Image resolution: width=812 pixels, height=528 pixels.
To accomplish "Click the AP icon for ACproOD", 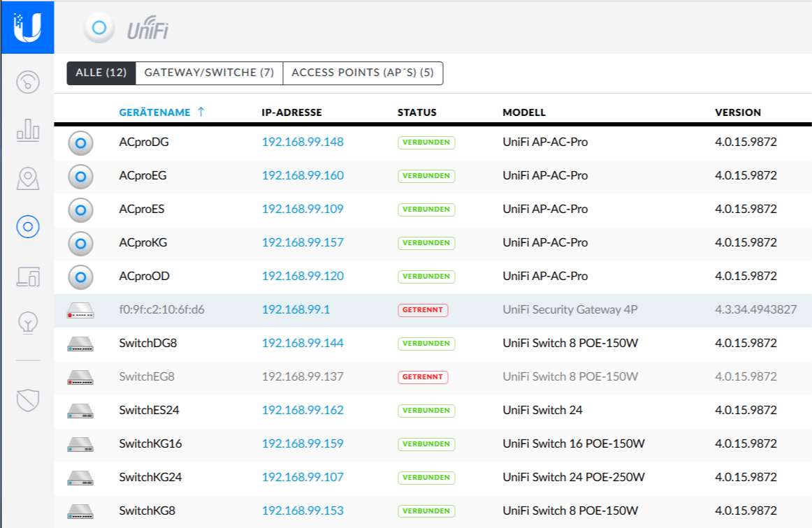I will [80, 277].
